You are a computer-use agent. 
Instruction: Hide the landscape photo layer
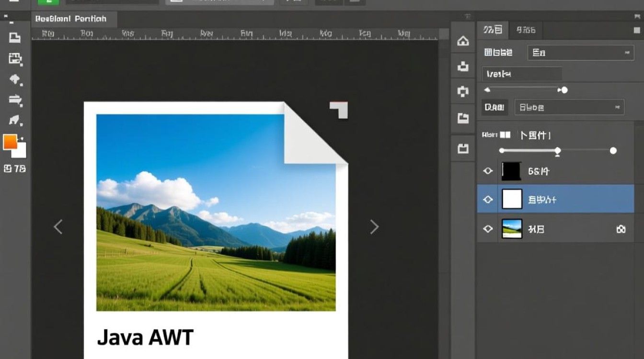tap(488, 229)
